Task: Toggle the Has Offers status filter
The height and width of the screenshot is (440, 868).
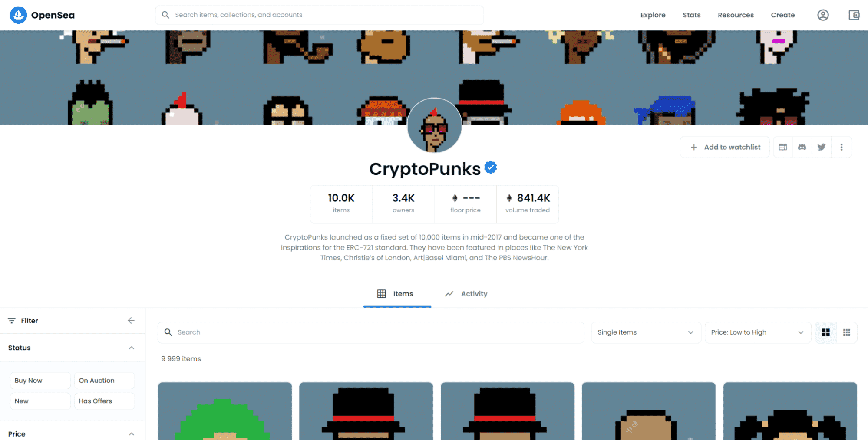Action: point(104,401)
